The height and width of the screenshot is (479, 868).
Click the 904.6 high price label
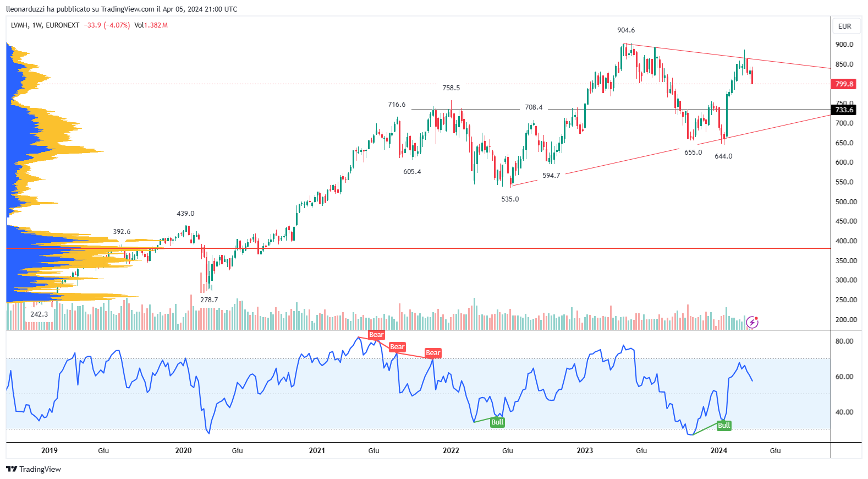click(x=626, y=30)
